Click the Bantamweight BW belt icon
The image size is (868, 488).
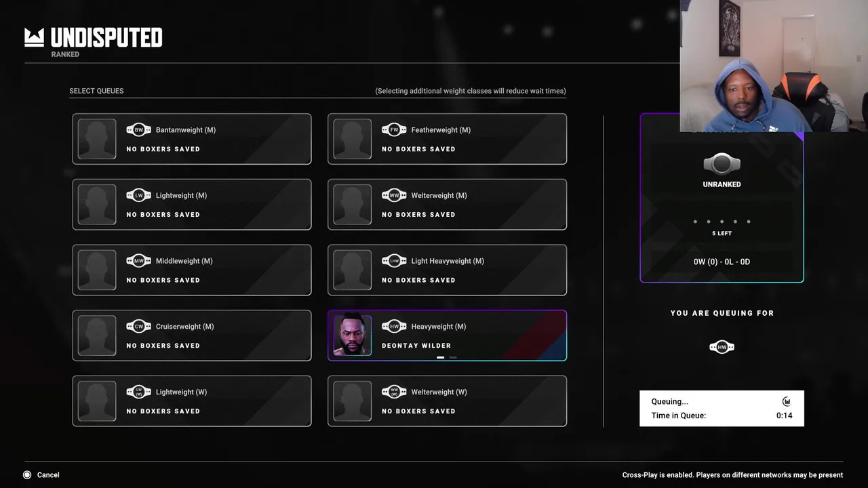(x=138, y=129)
